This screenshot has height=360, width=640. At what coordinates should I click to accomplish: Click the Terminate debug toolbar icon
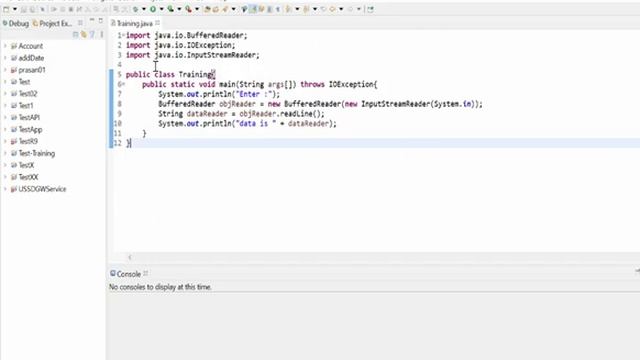click(71, 9)
